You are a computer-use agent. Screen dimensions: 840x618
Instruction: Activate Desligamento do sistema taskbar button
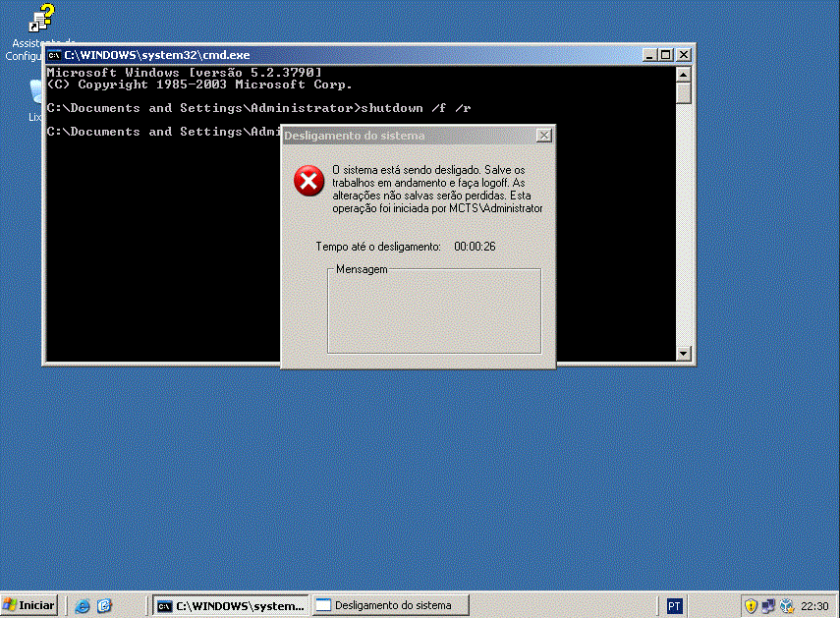point(391,605)
